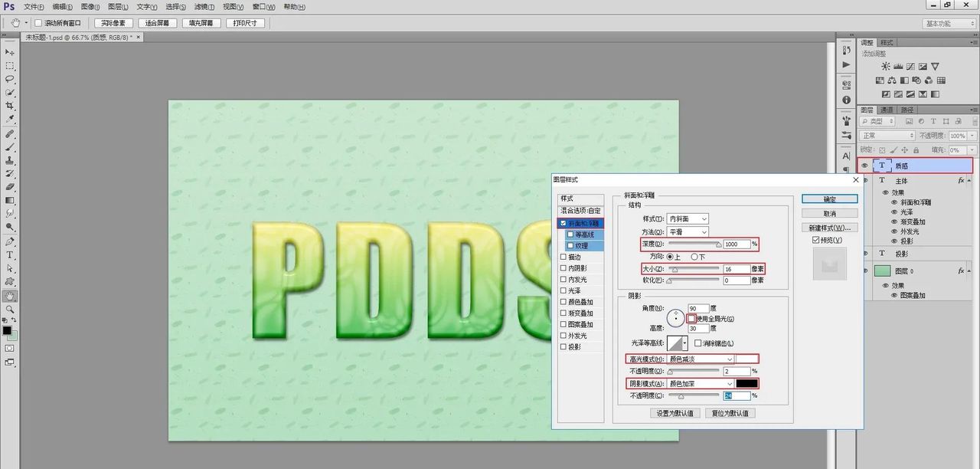
Task: Click the 复位为默认值 button
Action: pyautogui.click(x=730, y=413)
